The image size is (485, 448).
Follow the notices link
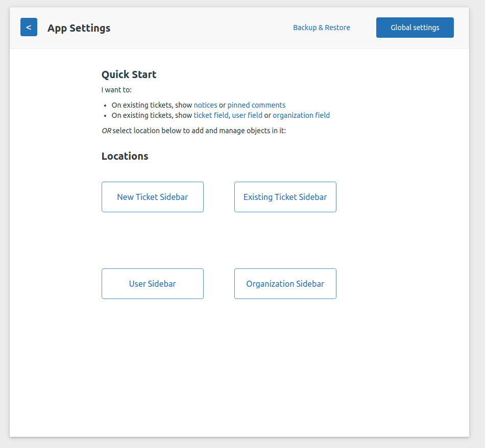point(205,105)
